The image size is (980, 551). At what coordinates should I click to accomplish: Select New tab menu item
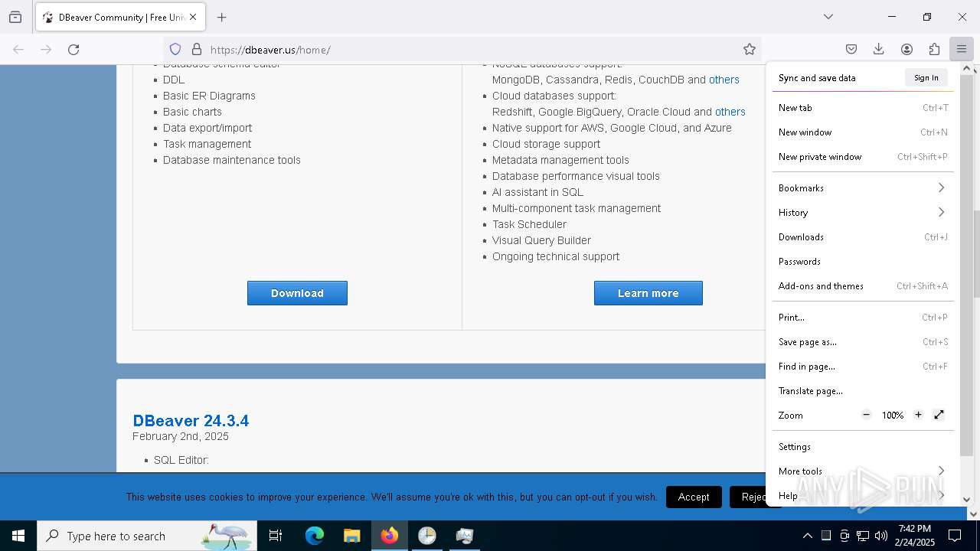point(863,108)
